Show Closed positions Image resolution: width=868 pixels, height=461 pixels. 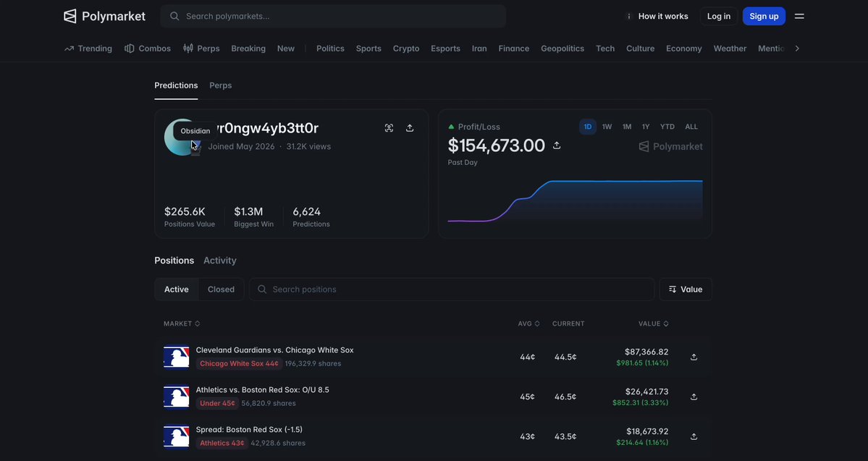[x=221, y=289]
